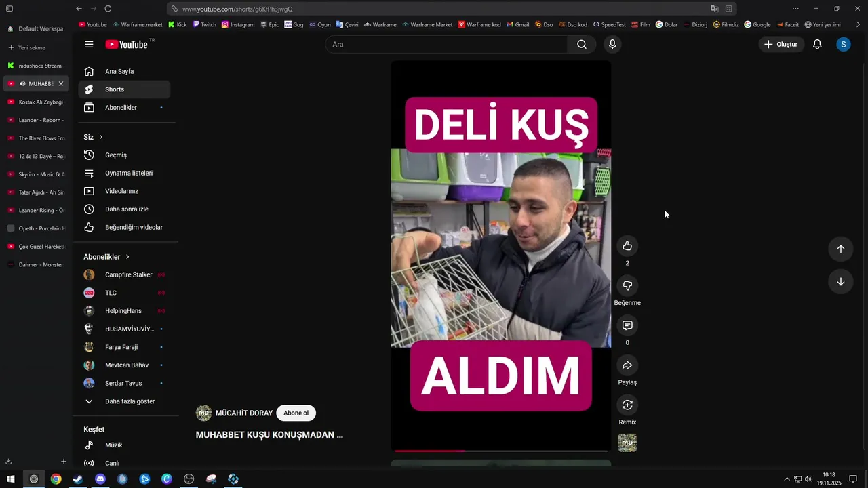
Task: Dislike the short via Beğenme thumbs-down
Action: (x=627, y=286)
